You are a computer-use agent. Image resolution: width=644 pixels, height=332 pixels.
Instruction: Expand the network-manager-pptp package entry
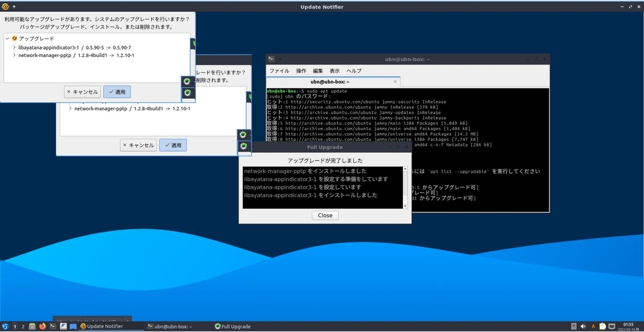15,55
